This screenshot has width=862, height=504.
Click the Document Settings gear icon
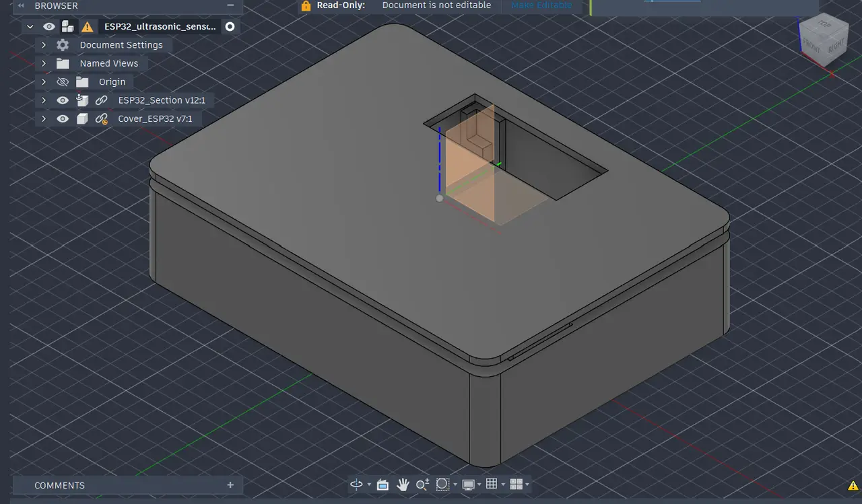pyautogui.click(x=63, y=45)
